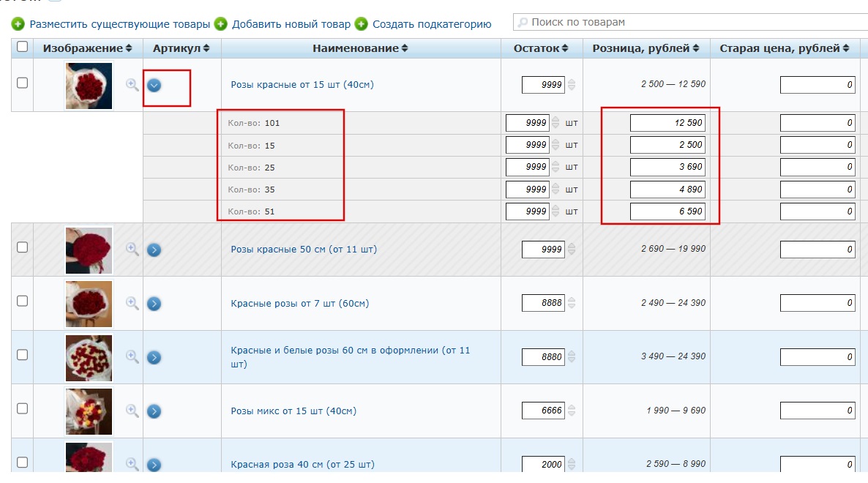
Task: Sort by Остаток column arrows
Action: (565, 48)
